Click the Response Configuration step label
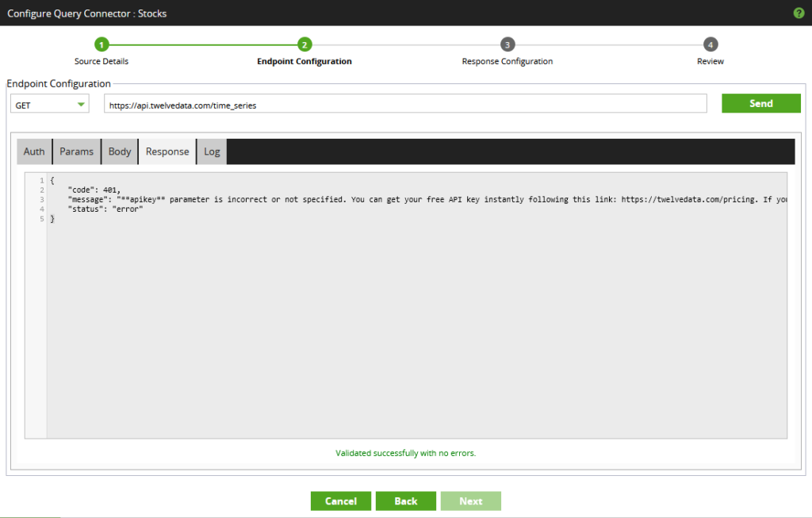Screen dimensions: 812x518 coord(507,61)
